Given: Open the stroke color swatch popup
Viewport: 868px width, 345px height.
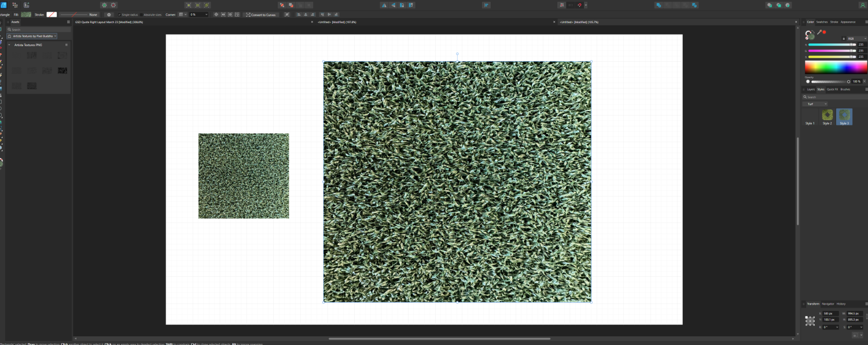Looking at the screenshot, I should (x=50, y=14).
